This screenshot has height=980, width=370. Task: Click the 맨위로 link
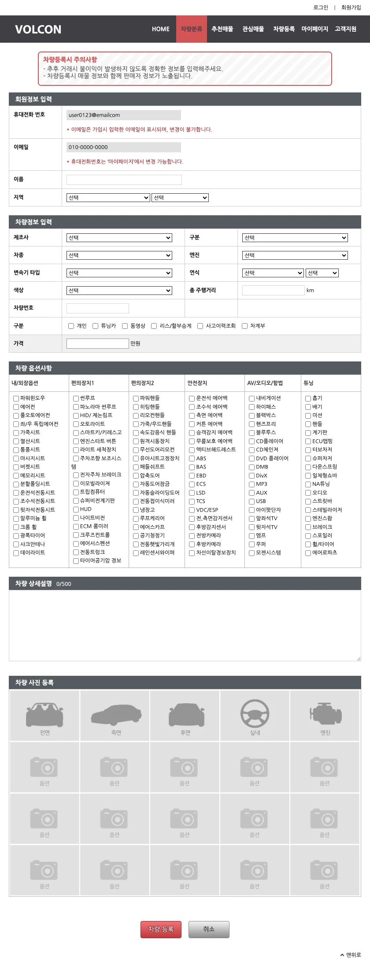pyautogui.click(x=353, y=955)
